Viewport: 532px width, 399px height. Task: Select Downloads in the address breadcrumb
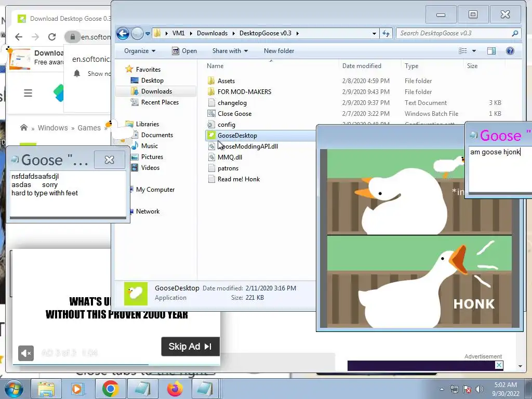tap(212, 33)
